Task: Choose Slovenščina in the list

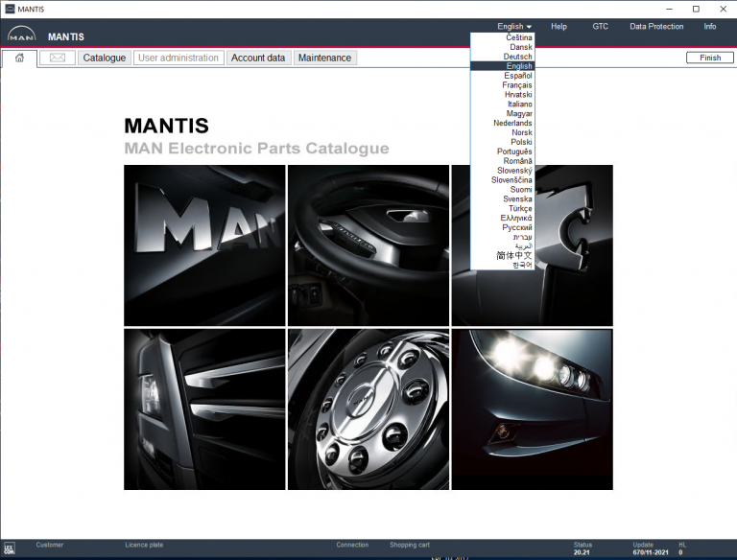Action: click(x=503, y=180)
